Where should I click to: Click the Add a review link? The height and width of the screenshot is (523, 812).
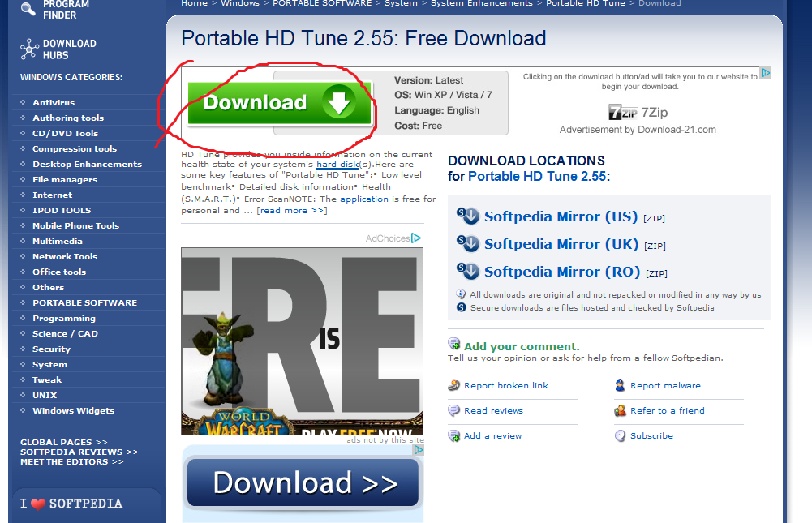click(x=493, y=436)
